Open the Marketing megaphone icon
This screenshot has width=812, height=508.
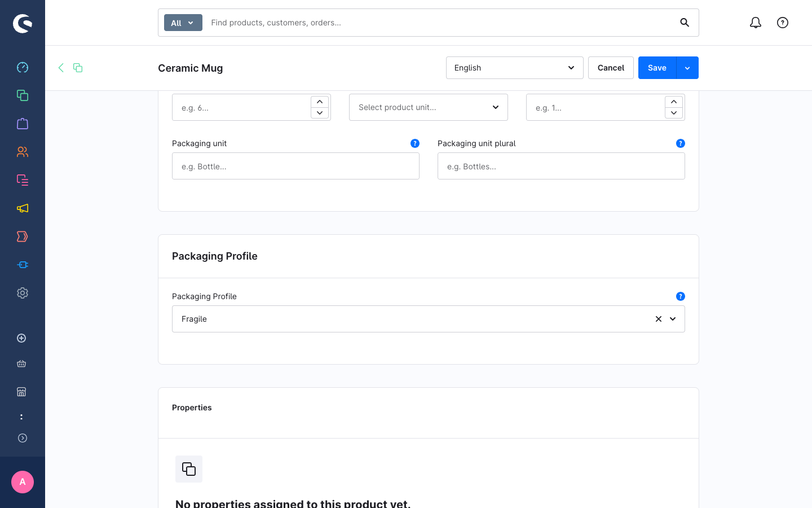click(23, 208)
